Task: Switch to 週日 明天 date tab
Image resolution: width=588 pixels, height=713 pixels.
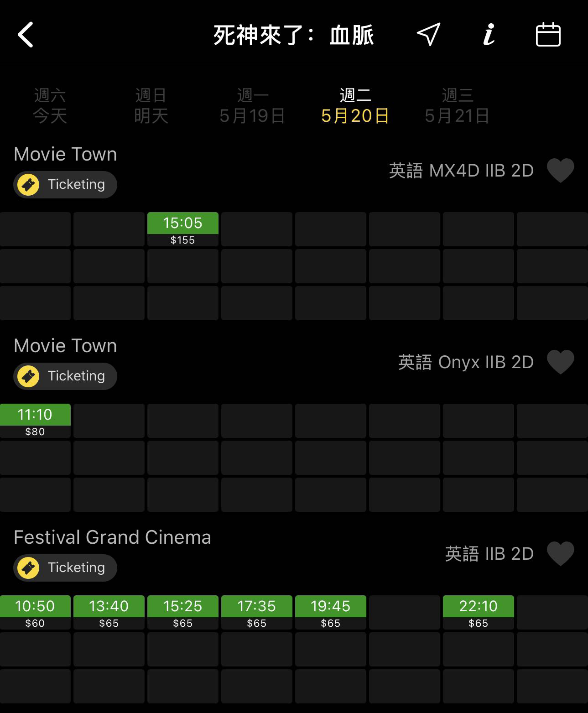Action: point(151,106)
